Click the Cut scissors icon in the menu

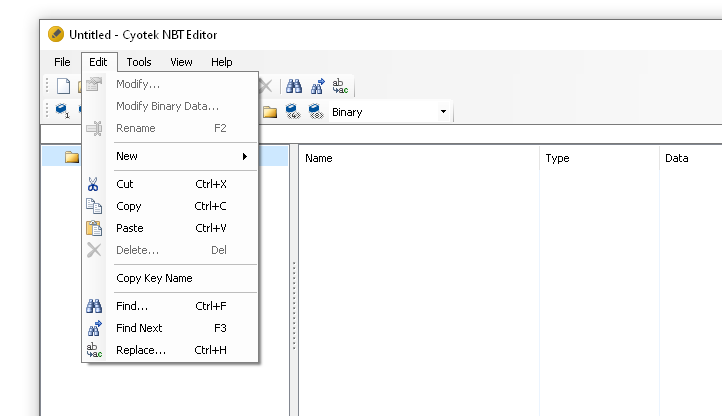(93, 184)
